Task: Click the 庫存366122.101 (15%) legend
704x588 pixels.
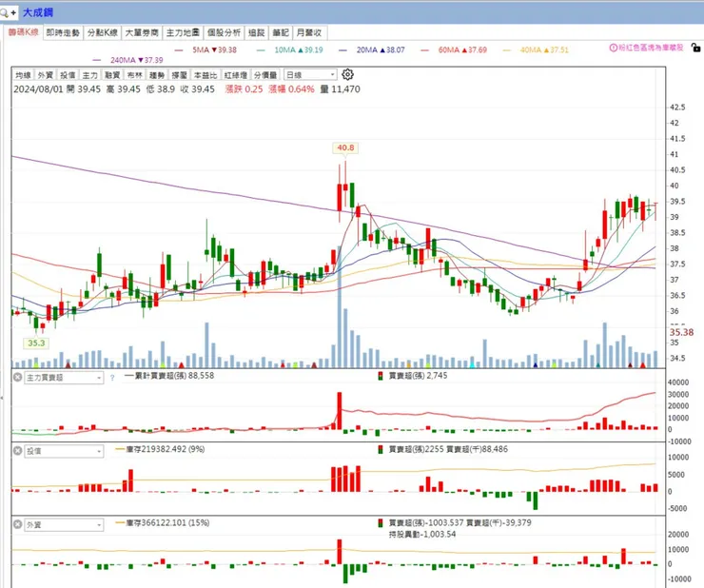Action: tap(163, 523)
